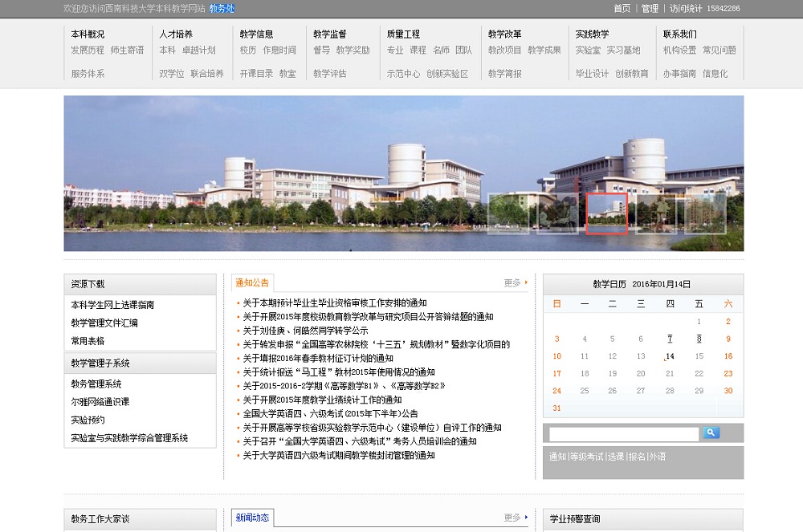This screenshot has height=532, width=803.
Task: Select the red-bordered campus thumbnail in banner
Action: pos(606,214)
